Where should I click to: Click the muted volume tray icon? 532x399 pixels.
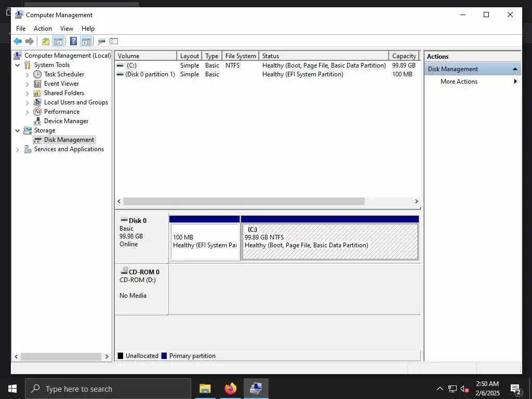[x=465, y=389]
